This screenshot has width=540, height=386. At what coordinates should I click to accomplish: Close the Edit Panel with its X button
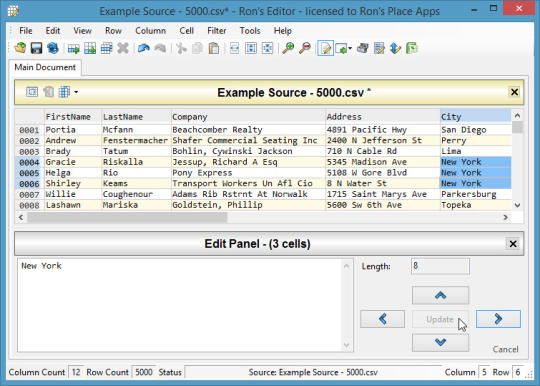tap(513, 244)
